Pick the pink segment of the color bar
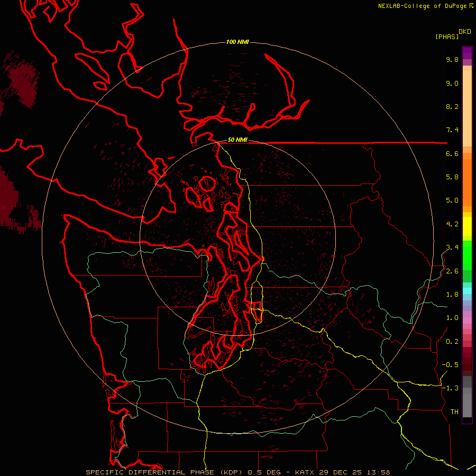Image resolution: width=476 pixels, height=476 pixels. [x=467, y=321]
